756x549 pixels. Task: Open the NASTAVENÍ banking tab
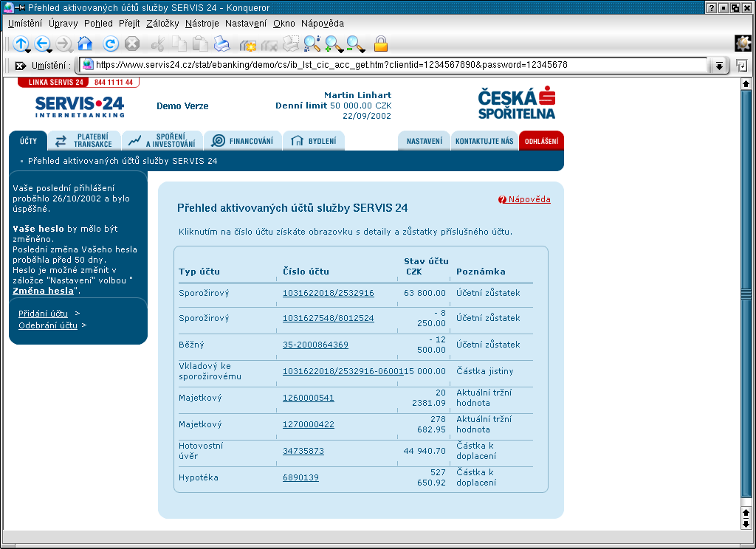pos(424,141)
